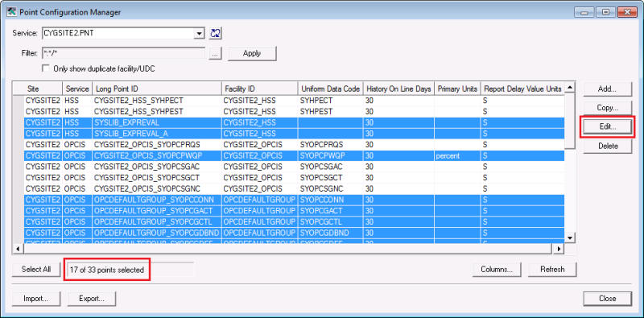Click the service refresh icon
The width and height of the screenshot is (644, 318).
point(216,33)
